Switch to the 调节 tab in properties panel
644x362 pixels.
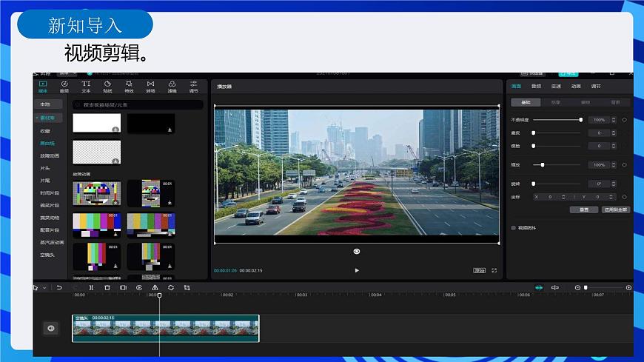coord(596,87)
